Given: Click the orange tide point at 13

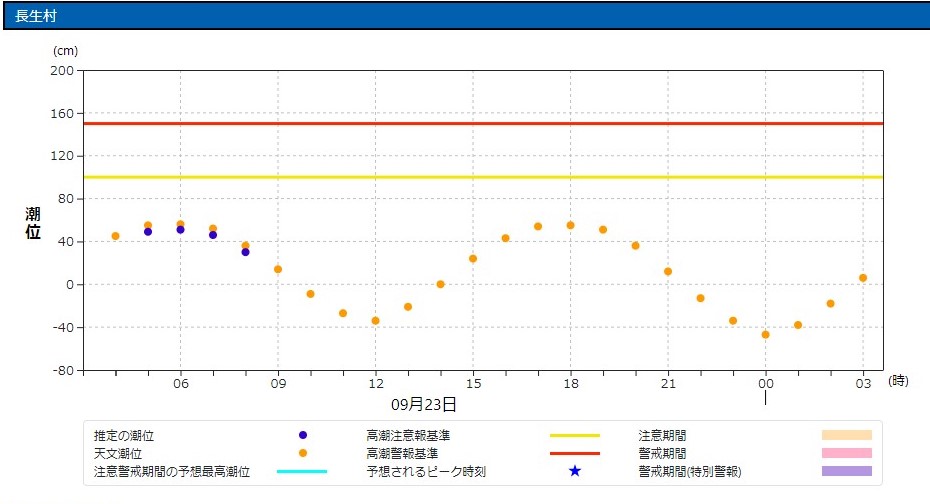Looking at the screenshot, I should coord(408,307).
